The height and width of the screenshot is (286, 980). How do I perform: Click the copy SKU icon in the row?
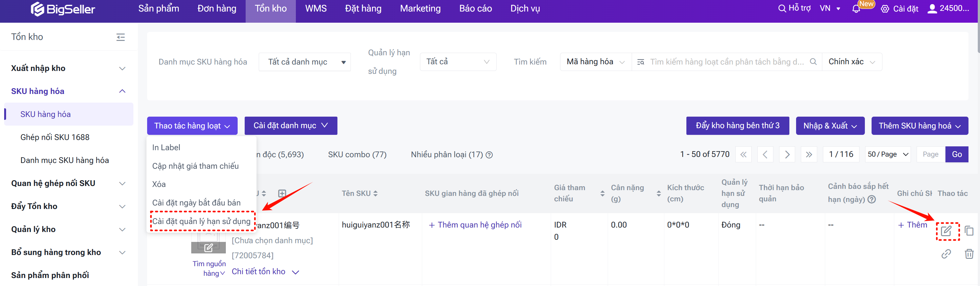(969, 231)
